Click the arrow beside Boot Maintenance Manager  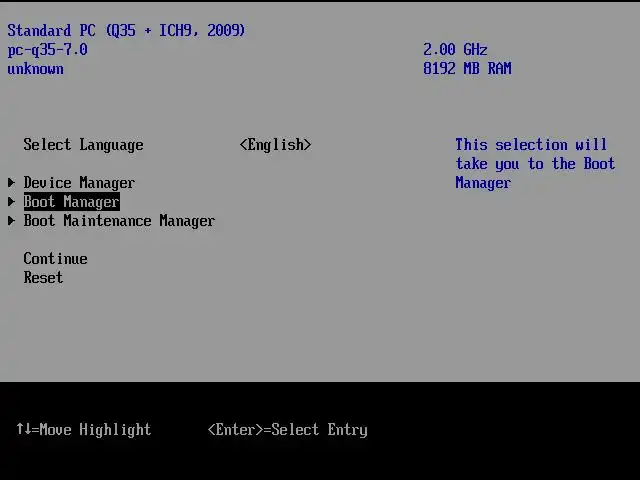click(x=11, y=221)
